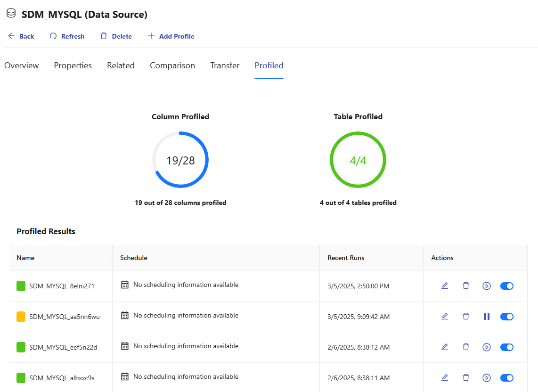Click edit pencil icon for SDM_MYSQL_8elni271
The height and width of the screenshot is (392, 538).
coord(445,286)
